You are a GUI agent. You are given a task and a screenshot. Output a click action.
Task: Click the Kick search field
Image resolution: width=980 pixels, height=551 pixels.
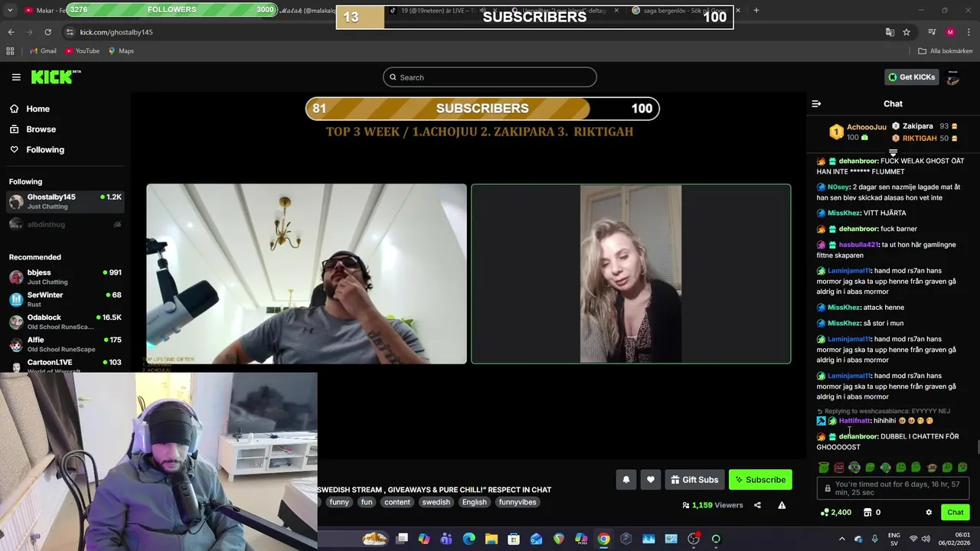click(x=490, y=77)
